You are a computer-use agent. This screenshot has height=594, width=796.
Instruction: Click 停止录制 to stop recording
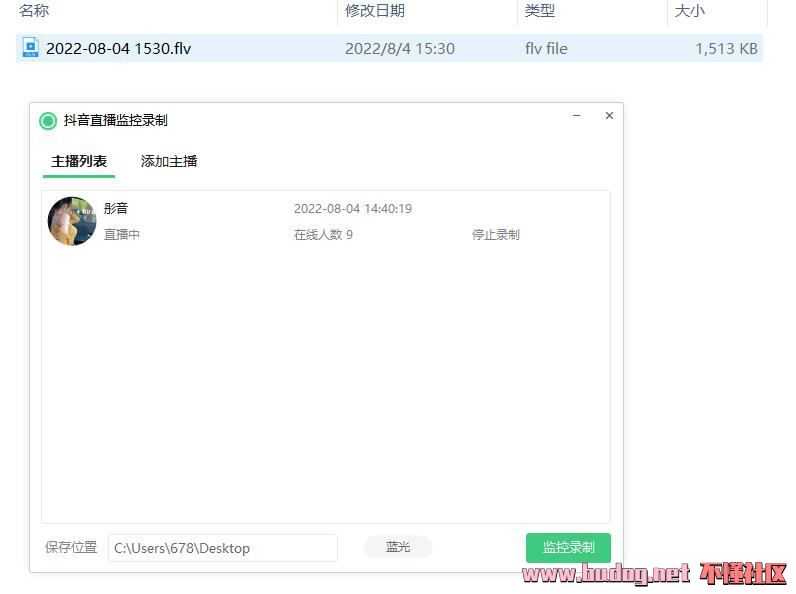(x=495, y=235)
